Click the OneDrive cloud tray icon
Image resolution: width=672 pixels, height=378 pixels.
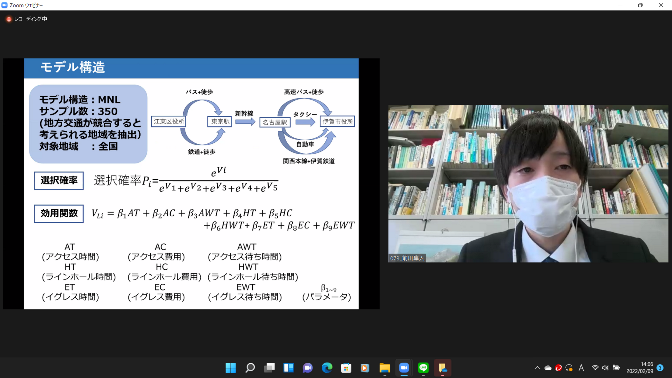pyautogui.click(x=548, y=368)
